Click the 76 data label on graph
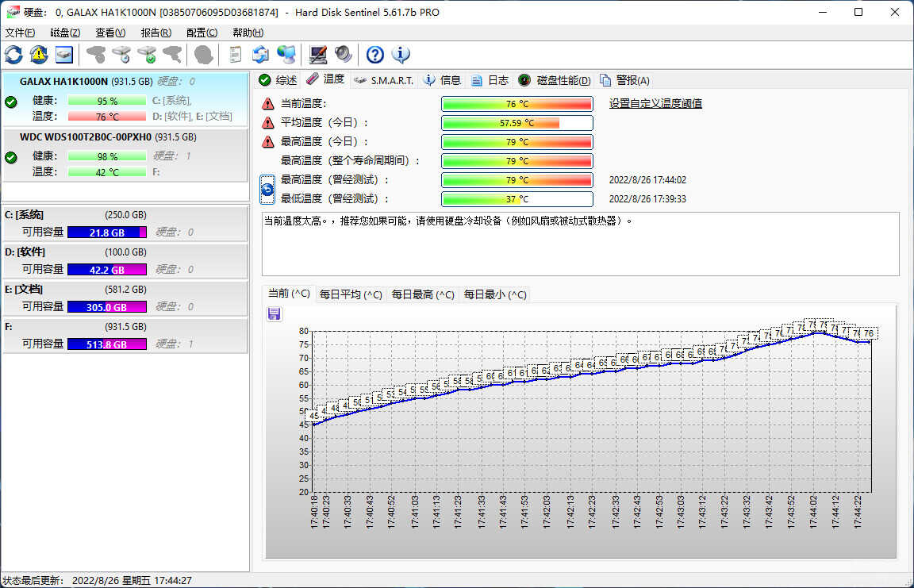Screen dimensions: 914x588 [x=869, y=333]
